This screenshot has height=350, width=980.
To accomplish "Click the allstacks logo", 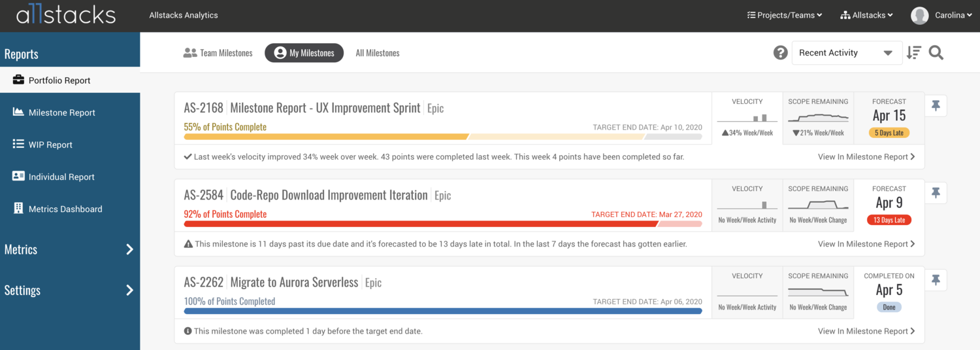I will (66, 16).
